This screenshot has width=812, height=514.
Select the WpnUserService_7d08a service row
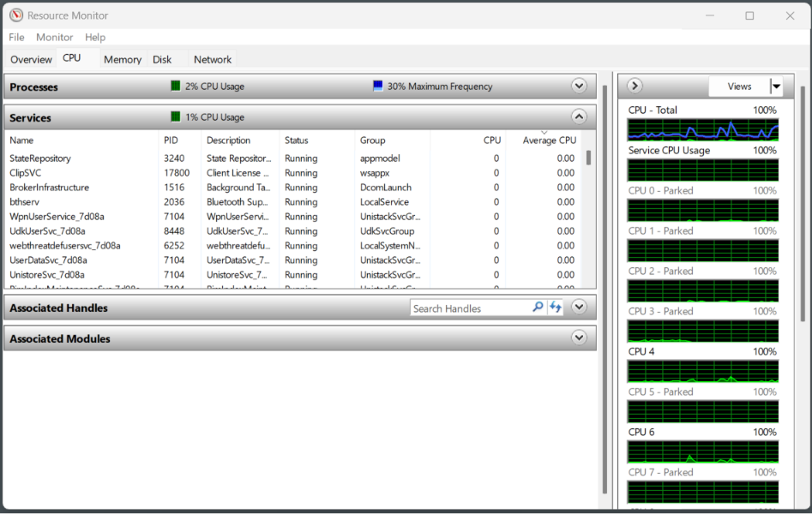pos(292,217)
